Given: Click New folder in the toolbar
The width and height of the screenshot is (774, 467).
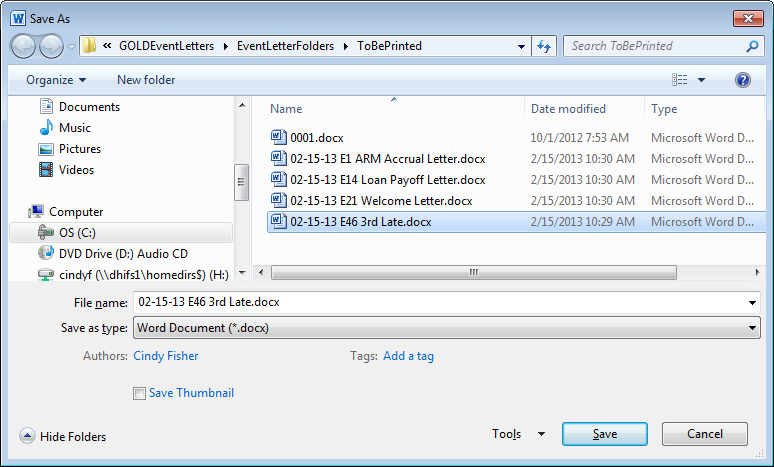Looking at the screenshot, I should [x=146, y=80].
